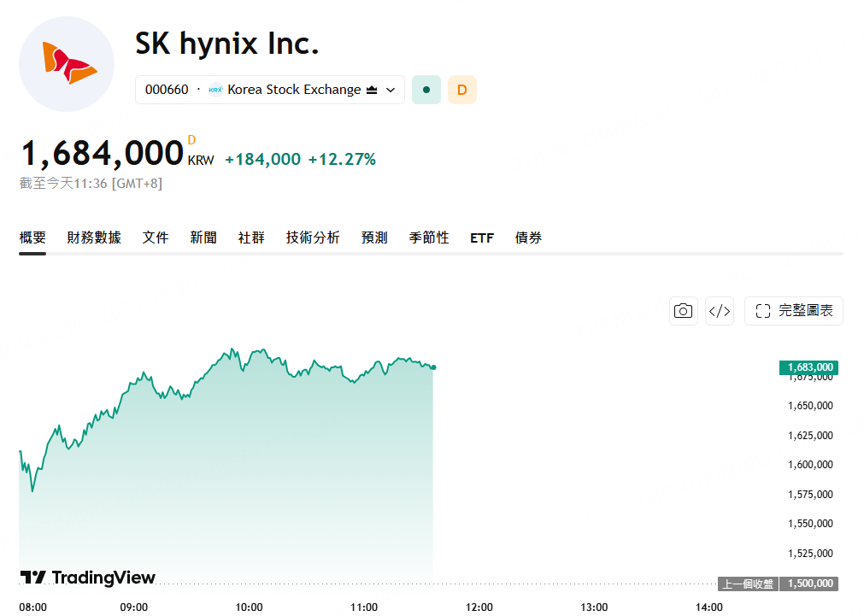Click the TradingView logo on chart
This screenshot has width=864, height=616.
point(88,577)
